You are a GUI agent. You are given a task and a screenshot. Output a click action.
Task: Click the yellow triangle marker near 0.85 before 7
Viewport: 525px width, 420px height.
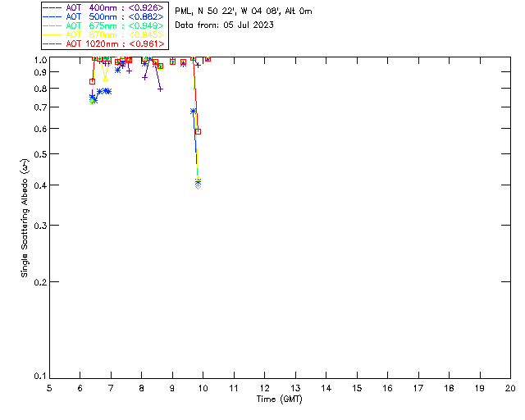point(106,79)
